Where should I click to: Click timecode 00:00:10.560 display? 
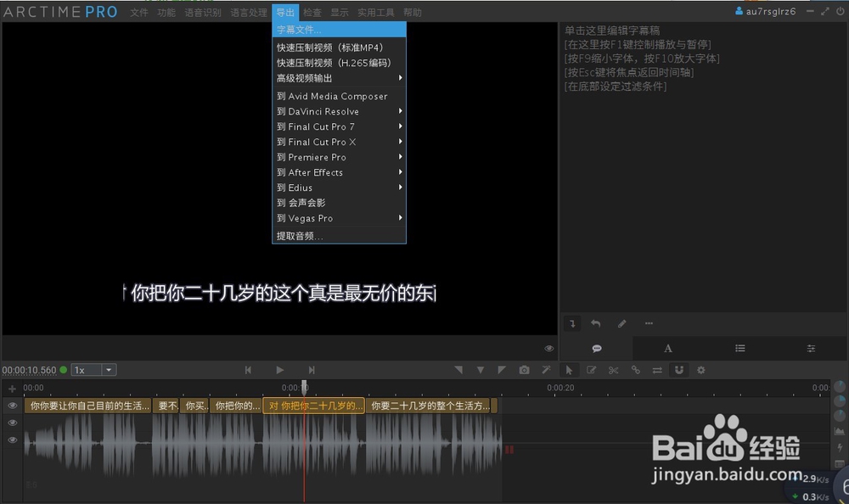pyautogui.click(x=29, y=370)
